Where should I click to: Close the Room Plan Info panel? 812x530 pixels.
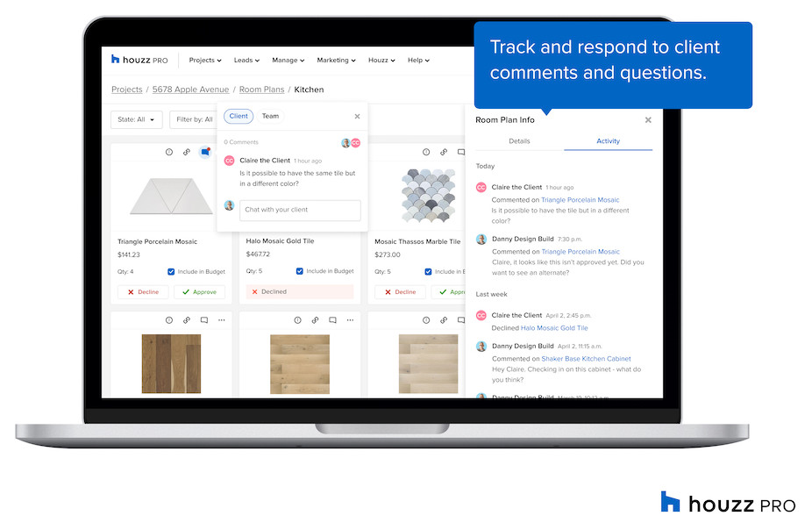[648, 119]
